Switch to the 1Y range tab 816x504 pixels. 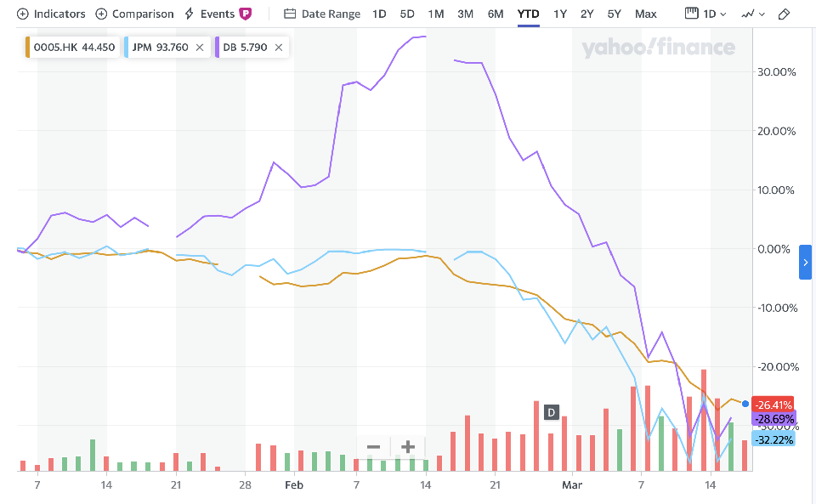pyautogui.click(x=559, y=14)
